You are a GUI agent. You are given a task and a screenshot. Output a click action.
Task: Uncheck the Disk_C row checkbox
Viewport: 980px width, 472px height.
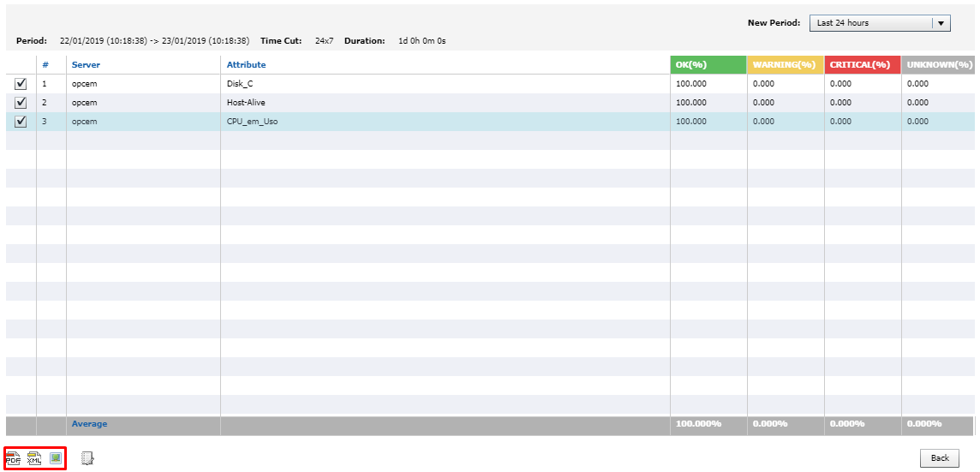click(x=21, y=84)
